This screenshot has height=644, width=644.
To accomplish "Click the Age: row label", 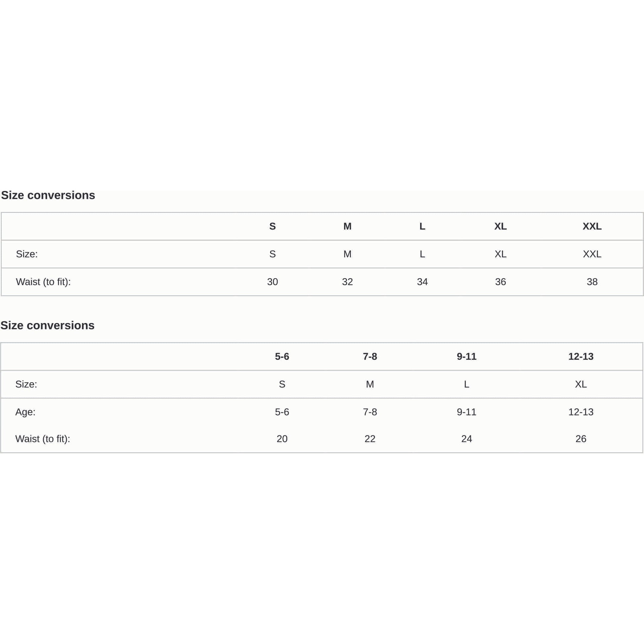I will coord(25,412).
